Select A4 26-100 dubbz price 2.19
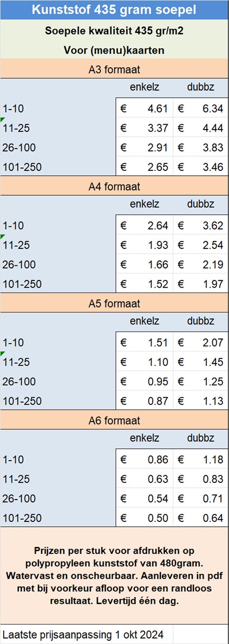The image size is (229, 644). [200, 265]
